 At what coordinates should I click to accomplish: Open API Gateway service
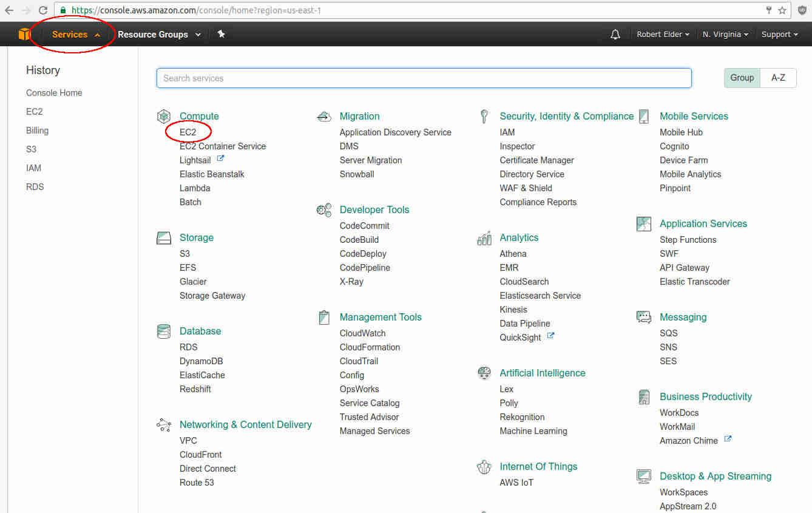pyautogui.click(x=685, y=268)
